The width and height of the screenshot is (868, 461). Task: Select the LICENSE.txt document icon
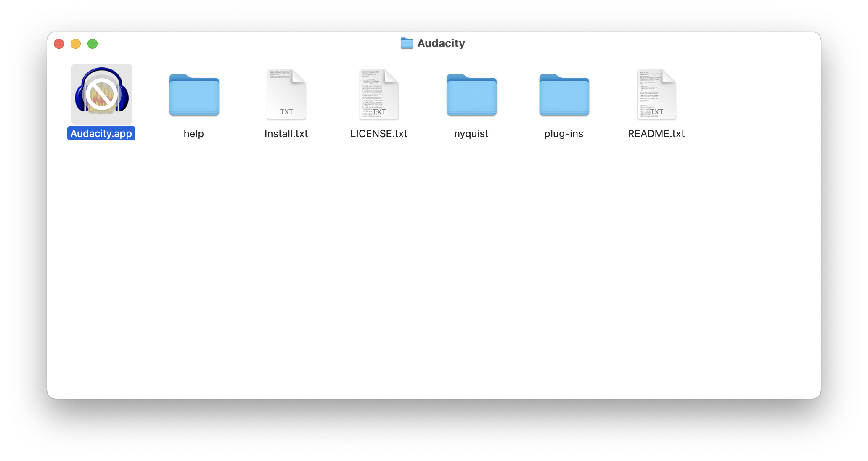(x=379, y=94)
